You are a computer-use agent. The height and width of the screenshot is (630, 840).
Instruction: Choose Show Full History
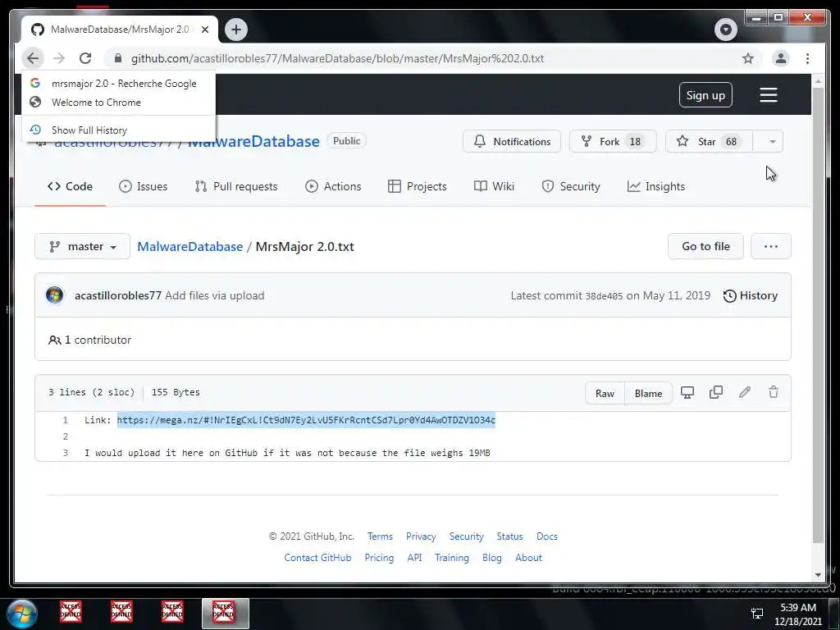coord(118,130)
